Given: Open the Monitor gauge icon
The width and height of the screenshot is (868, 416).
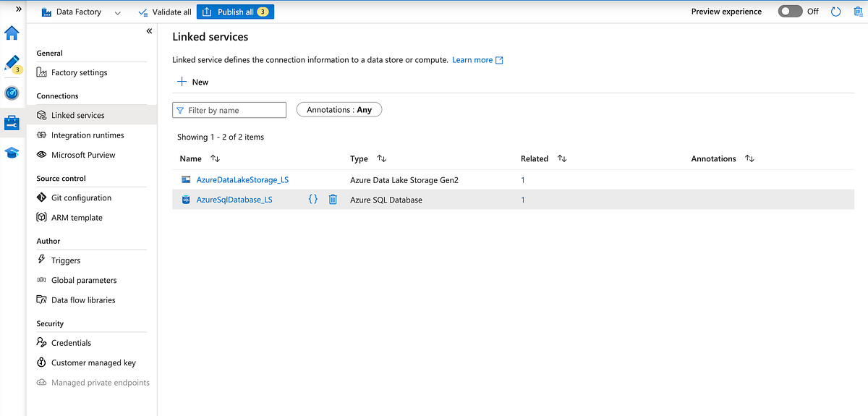Looking at the screenshot, I should [x=12, y=93].
